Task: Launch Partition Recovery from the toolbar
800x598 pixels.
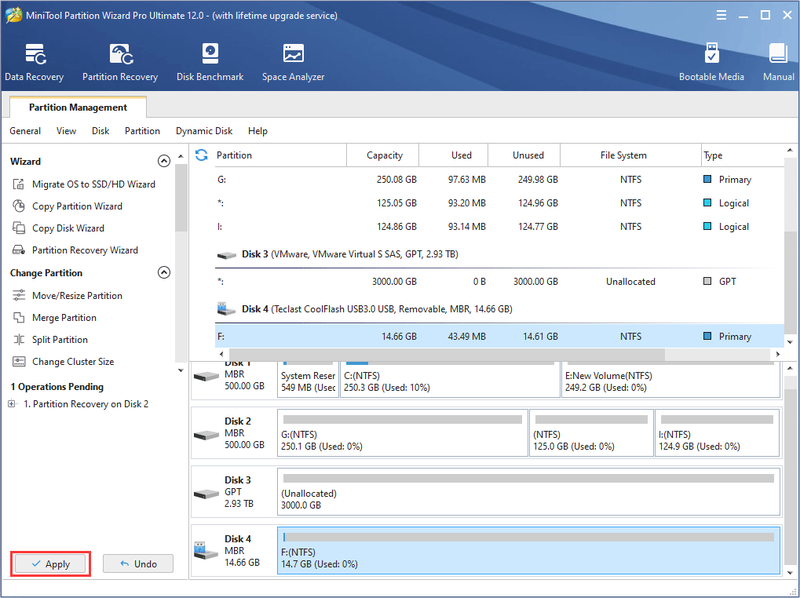Action: (120, 63)
